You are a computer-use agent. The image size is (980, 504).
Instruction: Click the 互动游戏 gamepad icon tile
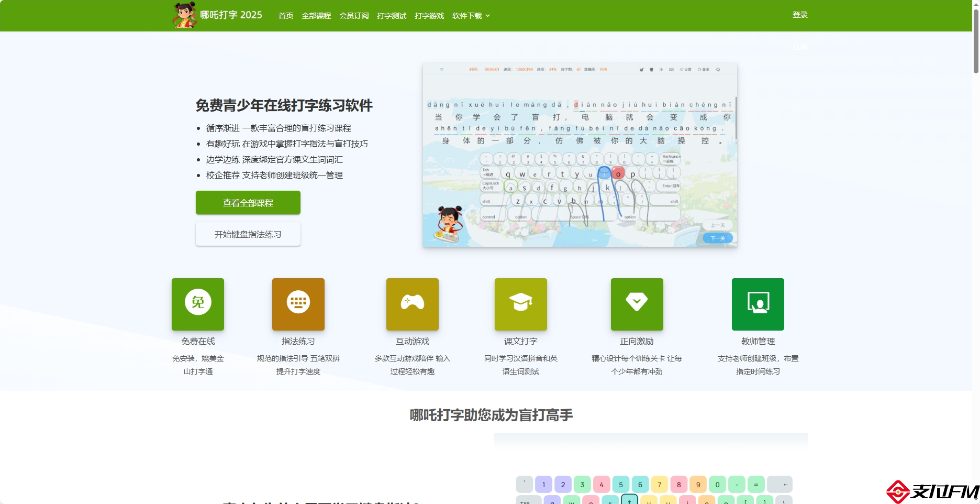coord(413,304)
